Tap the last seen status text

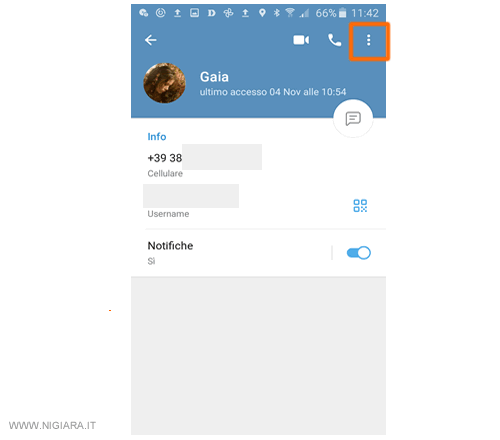273,92
